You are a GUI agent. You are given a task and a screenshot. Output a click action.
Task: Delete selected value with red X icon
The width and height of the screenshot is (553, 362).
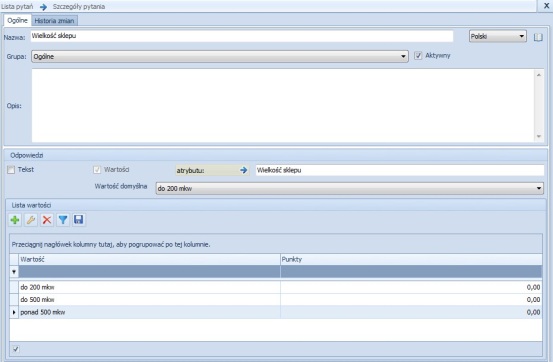[47, 220]
